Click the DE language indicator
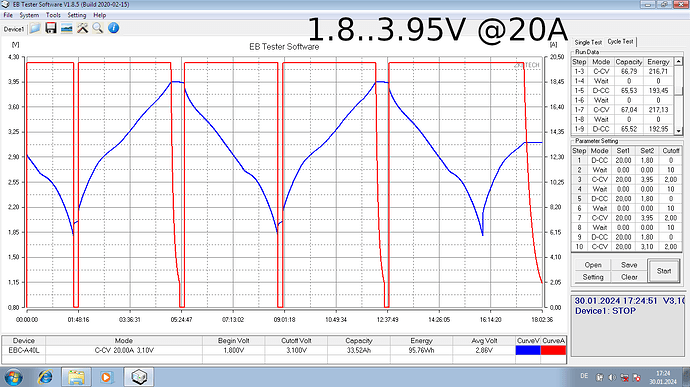 [x=584, y=376]
